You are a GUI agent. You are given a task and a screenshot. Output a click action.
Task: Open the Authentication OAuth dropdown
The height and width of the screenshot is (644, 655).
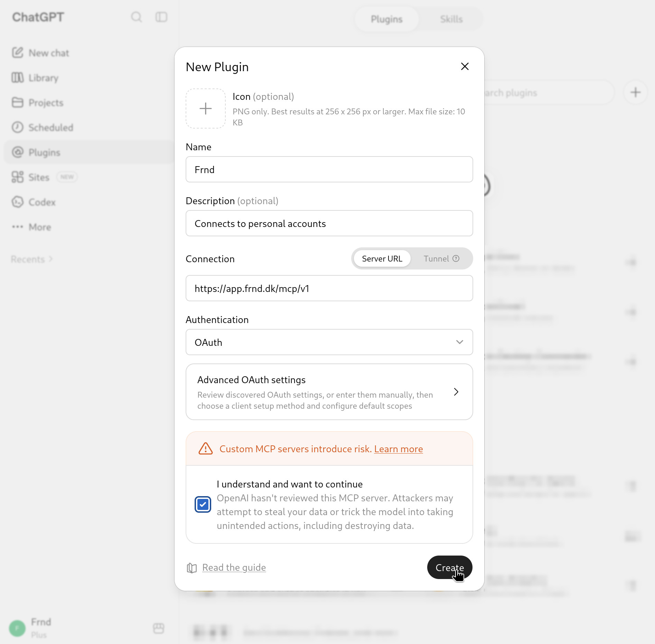(329, 342)
